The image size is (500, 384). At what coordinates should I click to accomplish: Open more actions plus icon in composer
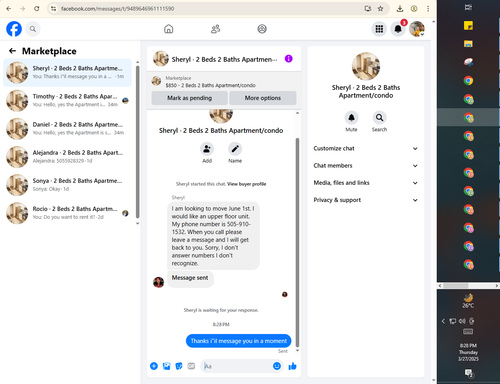click(x=154, y=366)
